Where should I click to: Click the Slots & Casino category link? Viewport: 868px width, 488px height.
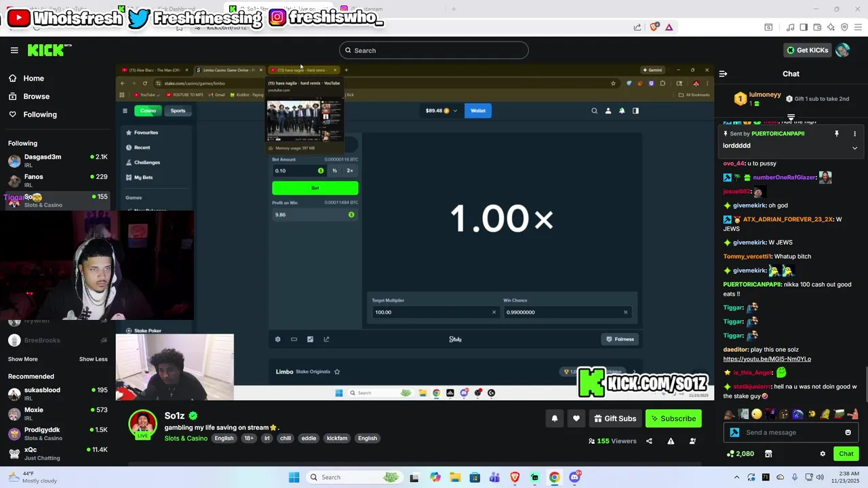(x=186, y=439)
